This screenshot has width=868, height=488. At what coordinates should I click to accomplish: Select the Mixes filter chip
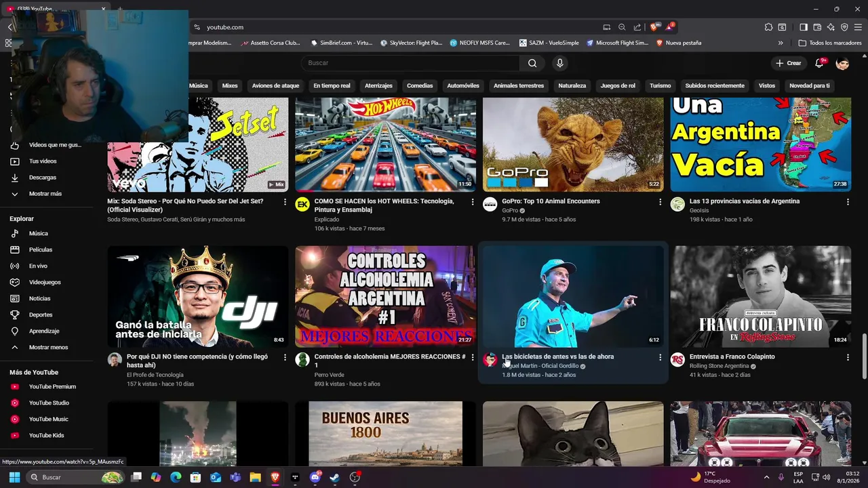(230, 86)
